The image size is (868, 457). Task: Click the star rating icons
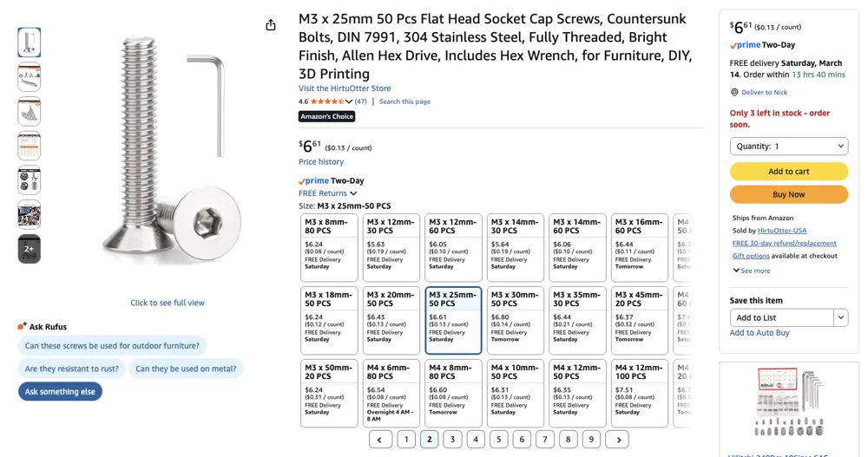(327, 101)
